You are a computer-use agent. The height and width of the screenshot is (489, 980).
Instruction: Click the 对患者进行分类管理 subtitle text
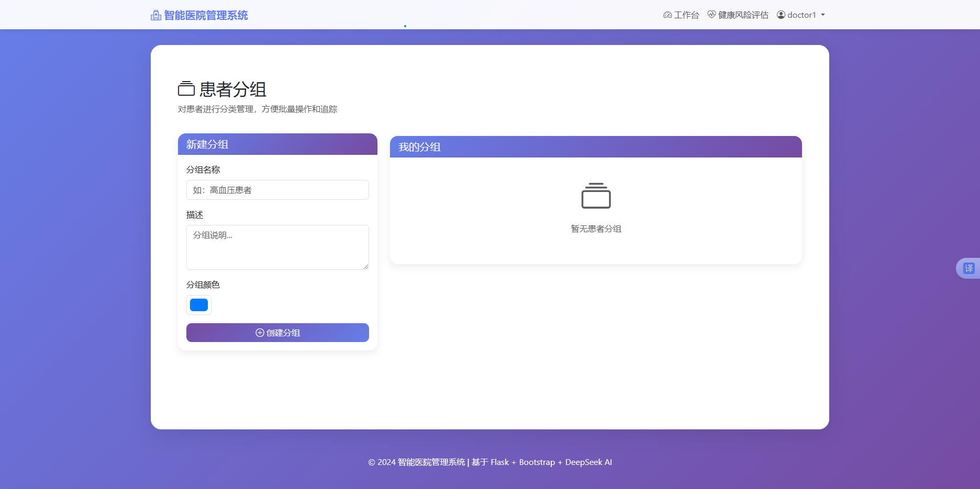click(x=258, y=109)
